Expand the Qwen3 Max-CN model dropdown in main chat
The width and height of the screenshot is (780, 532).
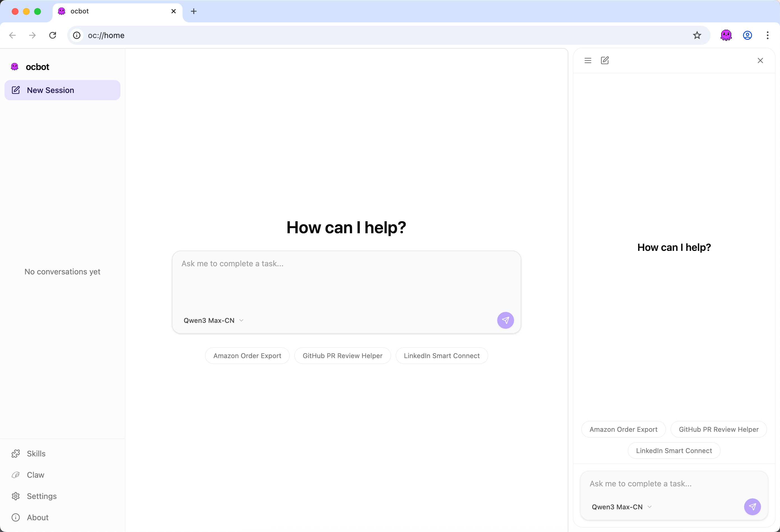coord(213,320)
